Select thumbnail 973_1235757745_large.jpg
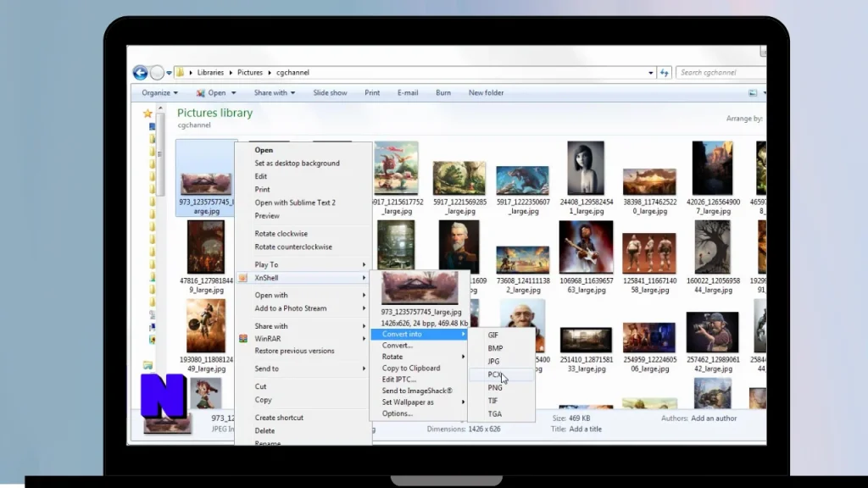The image size is (868, 488). click(x=206, y=178)
